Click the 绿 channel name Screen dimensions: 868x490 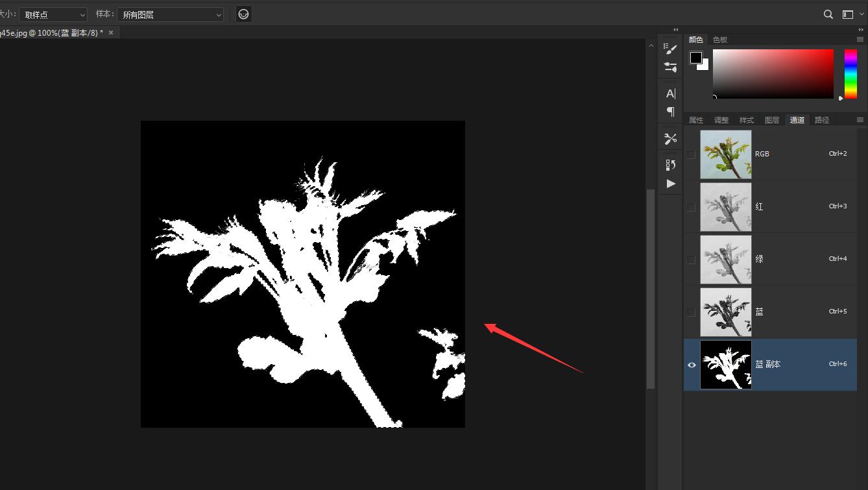[759, 260]
